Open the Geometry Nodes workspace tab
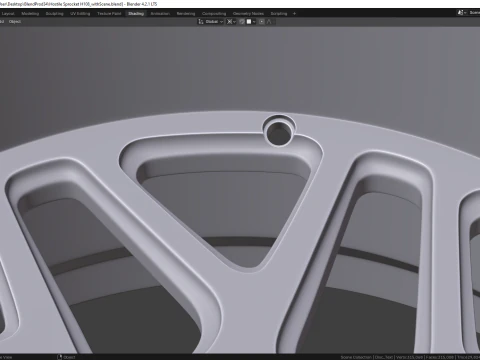Screen dimensions: 480x360 (x=248, y=14)
